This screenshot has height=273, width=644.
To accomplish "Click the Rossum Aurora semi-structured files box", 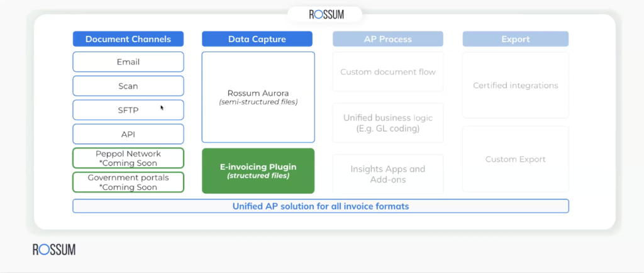I will point(258,97).
